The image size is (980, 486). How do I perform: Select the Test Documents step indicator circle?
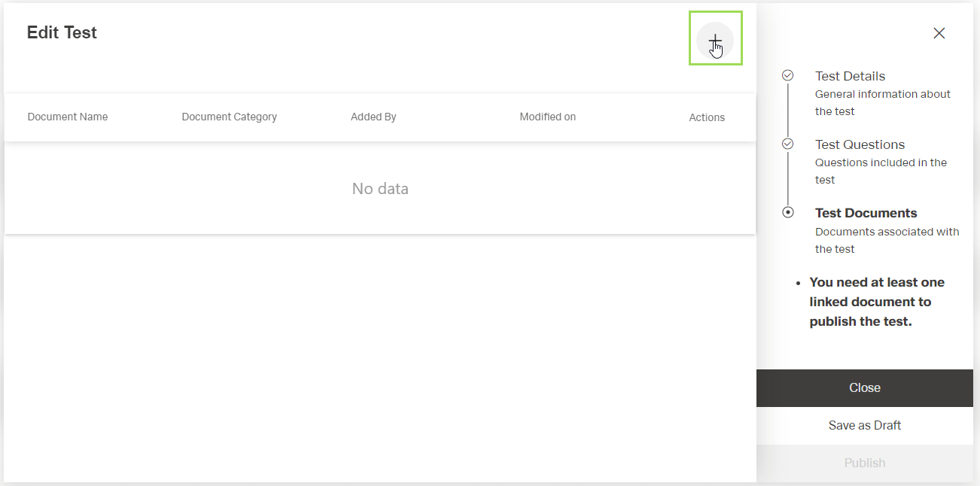(788, 212)
